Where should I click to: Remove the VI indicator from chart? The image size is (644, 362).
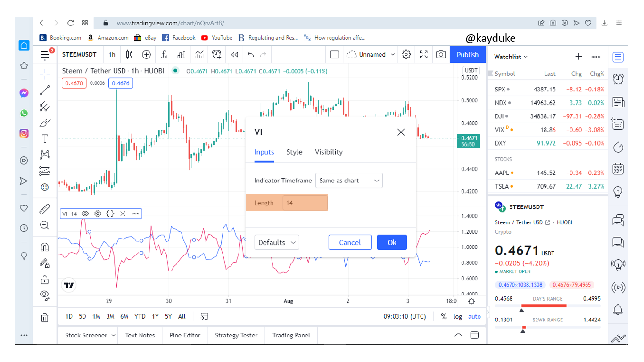pos(123,214)
